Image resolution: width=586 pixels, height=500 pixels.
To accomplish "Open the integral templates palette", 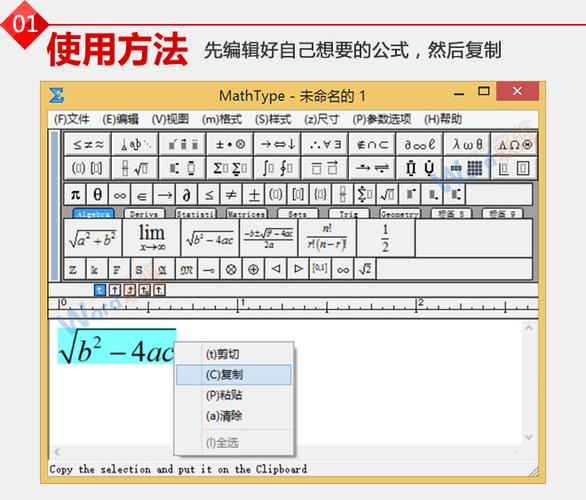I will 277,168.
